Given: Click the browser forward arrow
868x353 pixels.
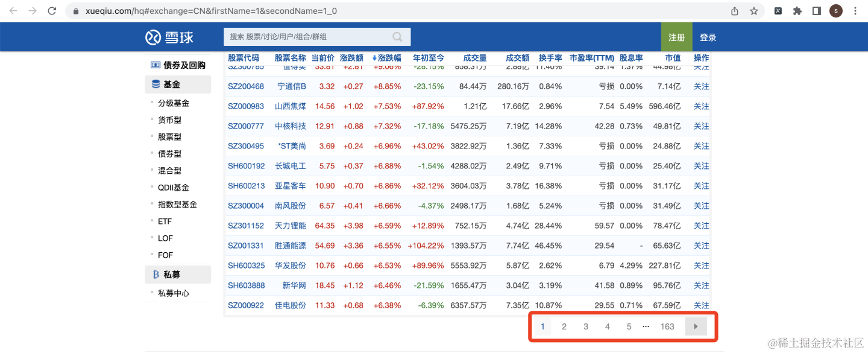Looking at the screenshot, I should 33,11.
